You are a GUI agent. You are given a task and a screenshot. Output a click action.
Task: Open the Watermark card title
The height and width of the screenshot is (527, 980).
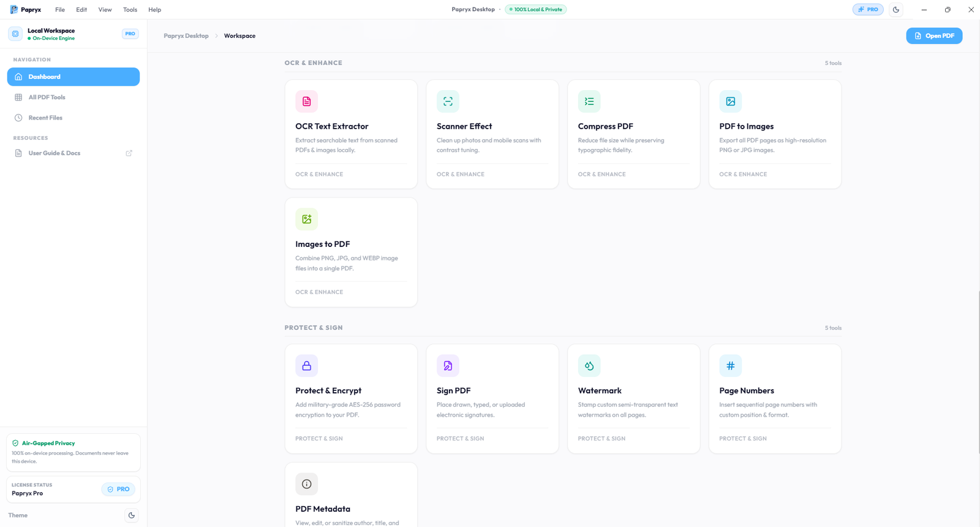coord(600,391)
